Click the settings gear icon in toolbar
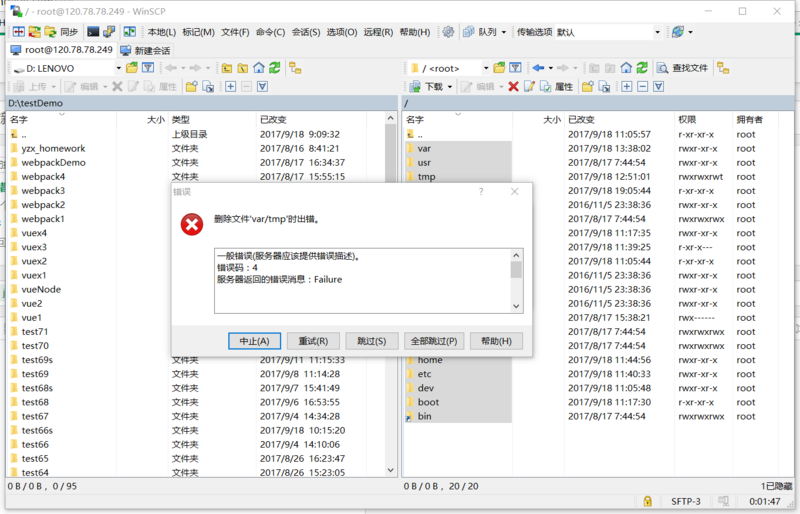 448,32
